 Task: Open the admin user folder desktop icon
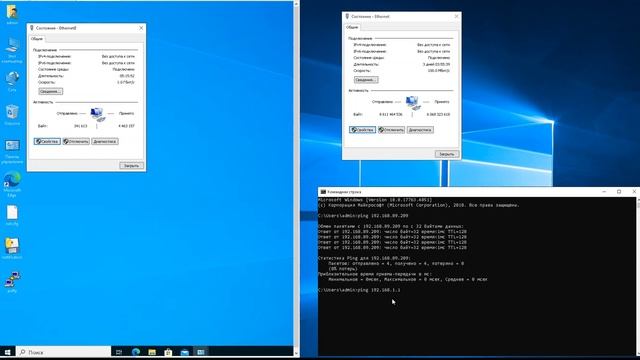coord(12,13)
